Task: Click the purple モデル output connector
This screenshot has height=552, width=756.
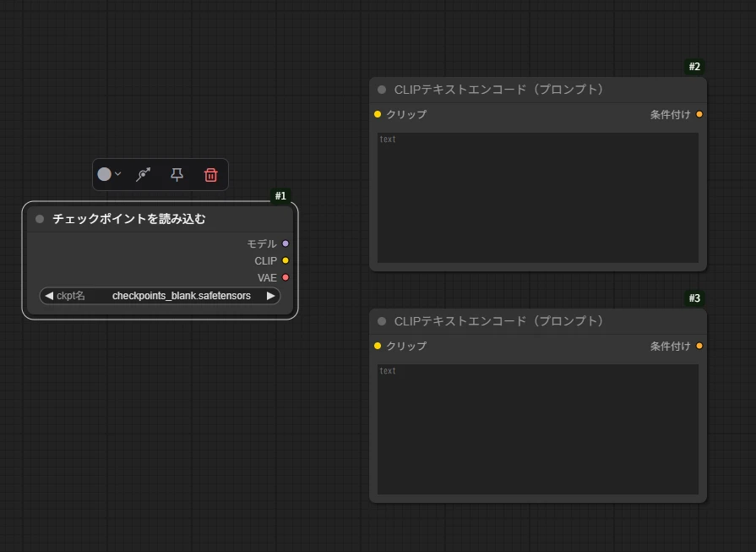Action: tap(286, 243)
